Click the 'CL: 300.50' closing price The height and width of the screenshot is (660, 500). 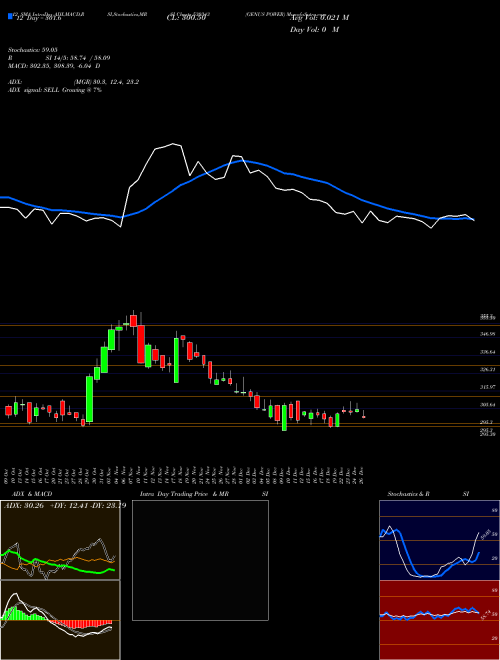186,18
